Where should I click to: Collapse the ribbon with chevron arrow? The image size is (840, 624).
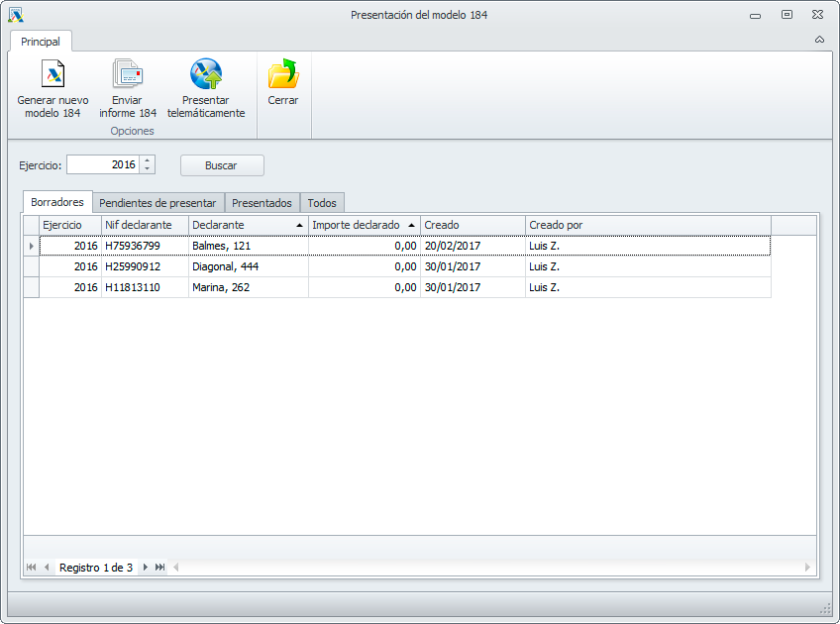819,40
